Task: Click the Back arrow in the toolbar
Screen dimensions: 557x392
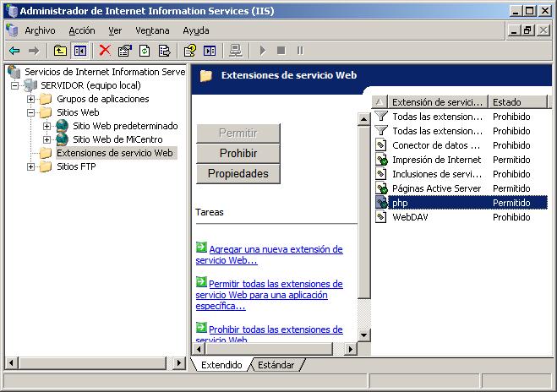Action: [x=14, y=51]
